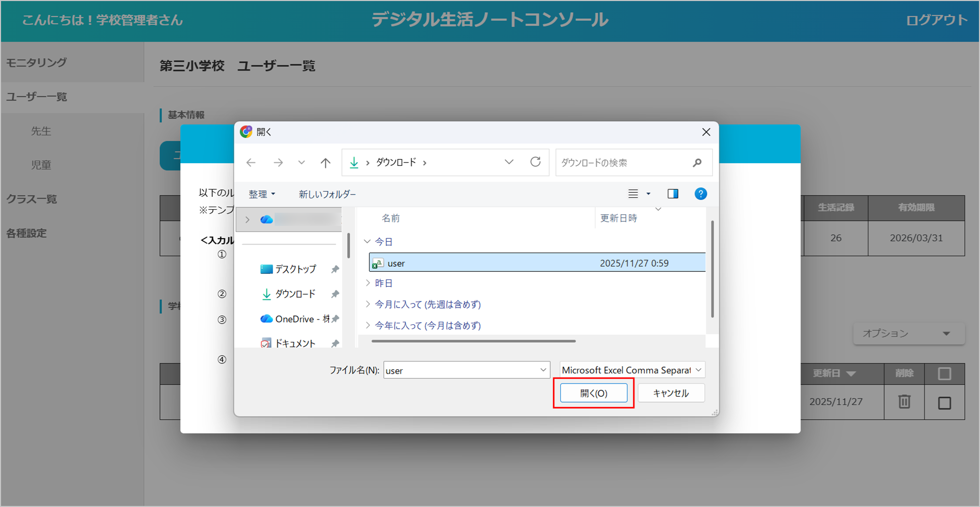Select デスクトップ in navigation pane
Screen dimensions: 980x507
pyautogui.click(x=295, y=269)
